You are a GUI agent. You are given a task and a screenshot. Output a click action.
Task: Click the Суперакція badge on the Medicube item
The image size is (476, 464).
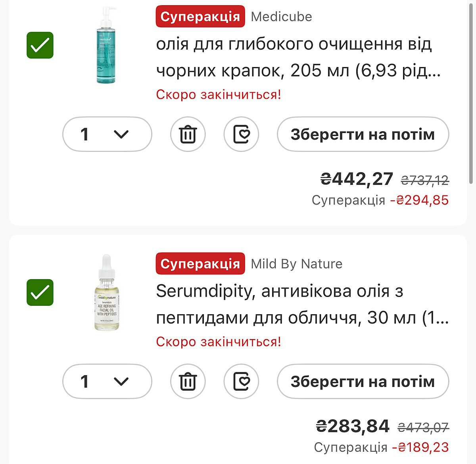point(200,17)
